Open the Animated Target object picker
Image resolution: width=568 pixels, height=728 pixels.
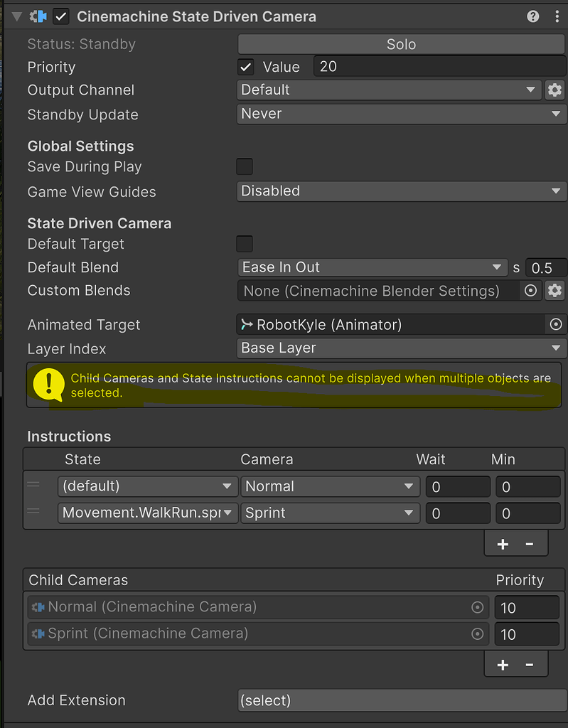coord(555,324)
